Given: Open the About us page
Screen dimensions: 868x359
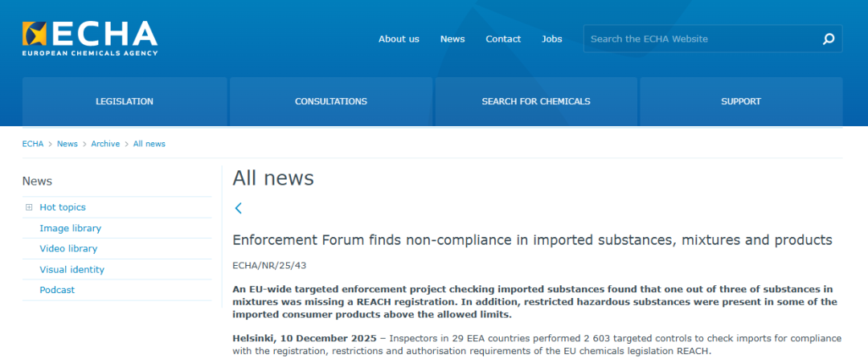Looking at the screenshot, I should click(399, 39).
